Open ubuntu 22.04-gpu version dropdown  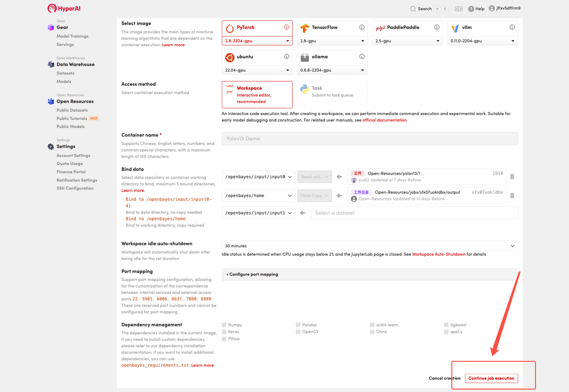257,70
